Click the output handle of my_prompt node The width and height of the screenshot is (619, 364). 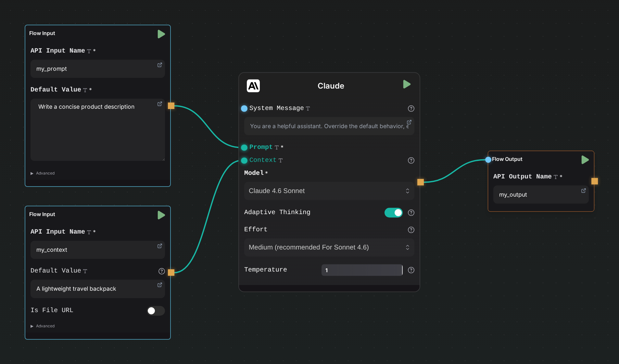point(171,106)
